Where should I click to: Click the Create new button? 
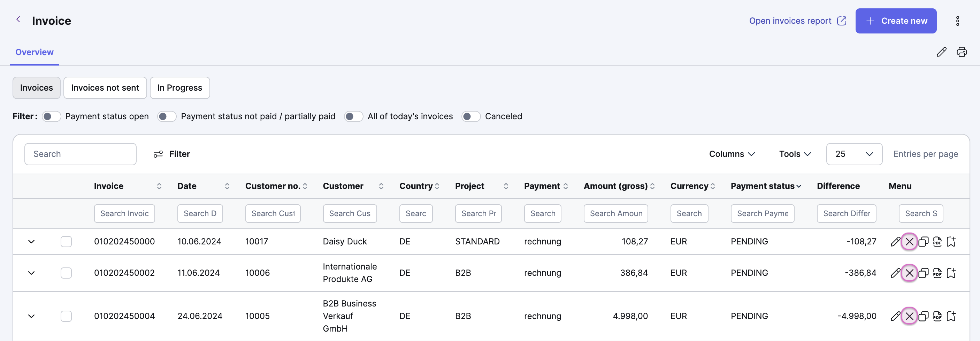click(896, 21)
